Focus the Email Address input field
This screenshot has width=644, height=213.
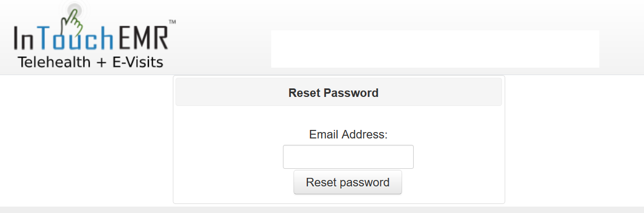point(348,157)
